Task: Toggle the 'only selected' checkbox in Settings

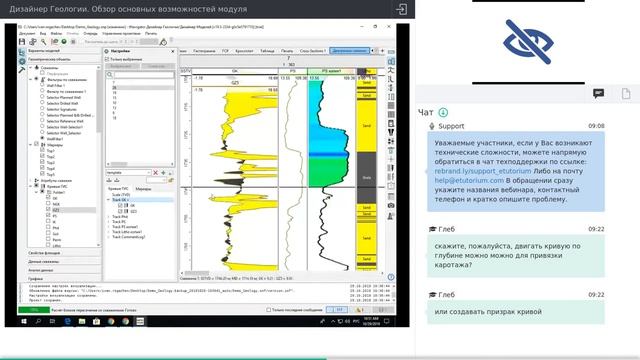Action: (x=107, y=59)
